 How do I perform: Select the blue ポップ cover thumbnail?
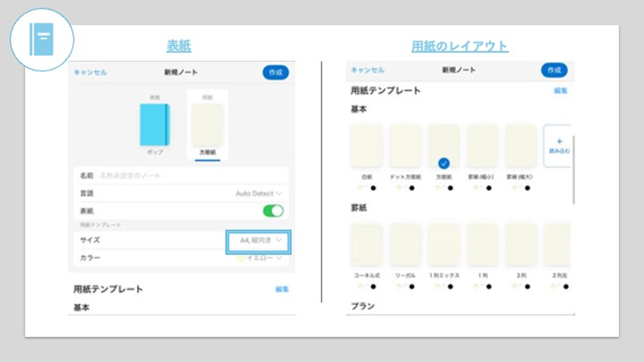(x=155, y=125)
